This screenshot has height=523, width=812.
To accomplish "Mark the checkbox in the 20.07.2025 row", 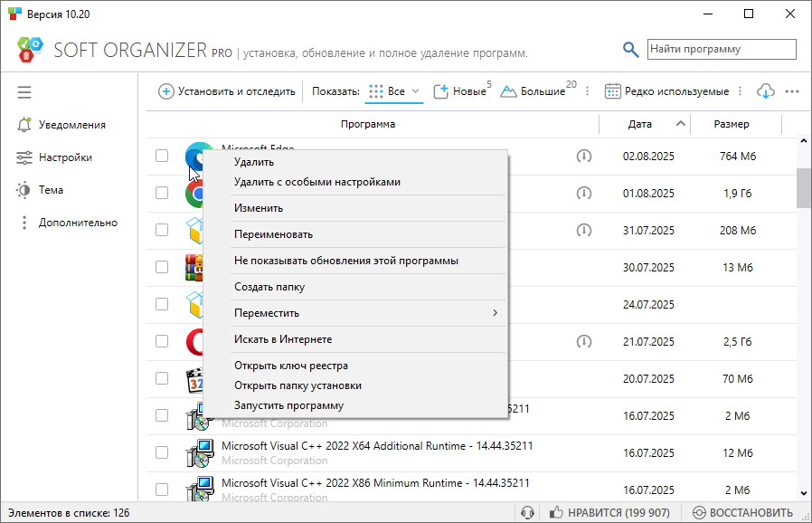I will point(162,378).
